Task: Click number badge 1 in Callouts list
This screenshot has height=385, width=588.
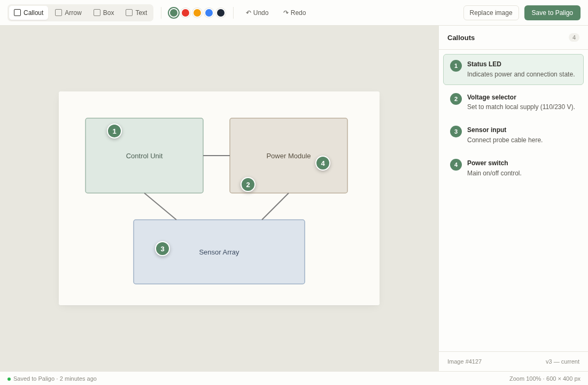Action: pos(455,66)
